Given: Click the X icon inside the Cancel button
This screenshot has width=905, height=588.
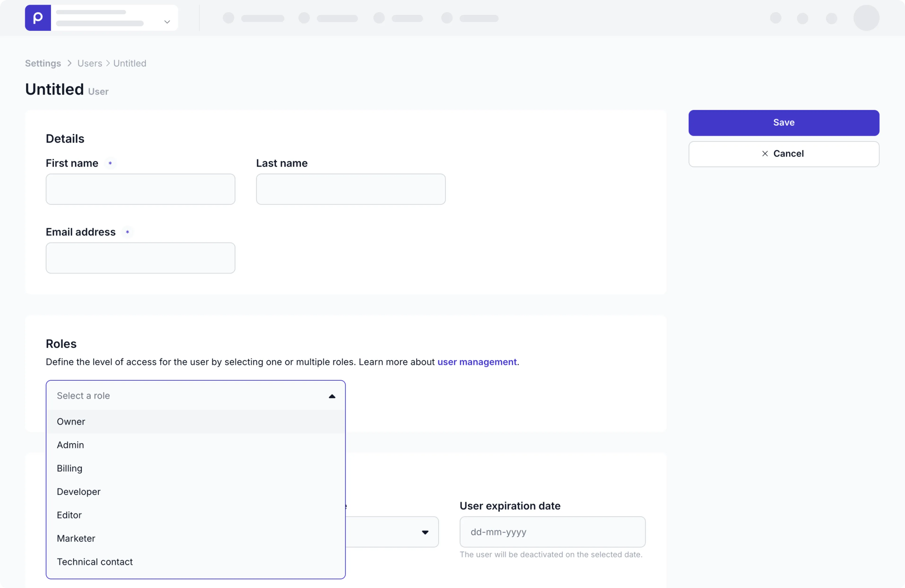Looking at the screenshot, I should point(765,154).
